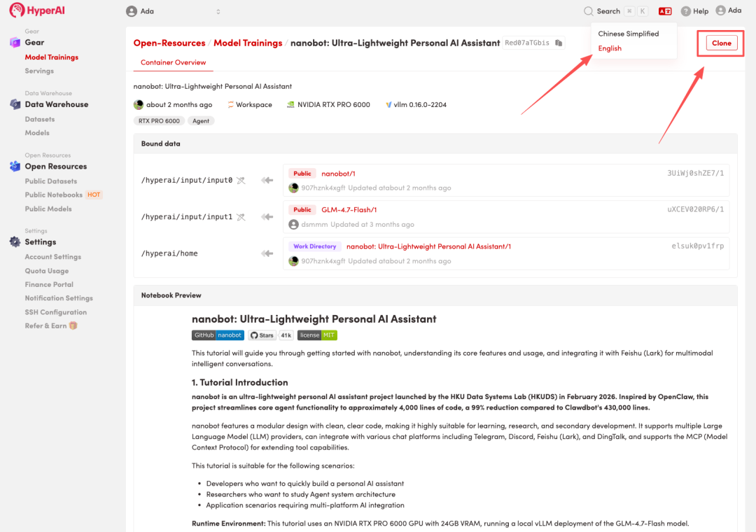This screenshot has width=756, height=532.
Task: Go to Model Trainings breadcrumb link
Action: pos(248,43)
